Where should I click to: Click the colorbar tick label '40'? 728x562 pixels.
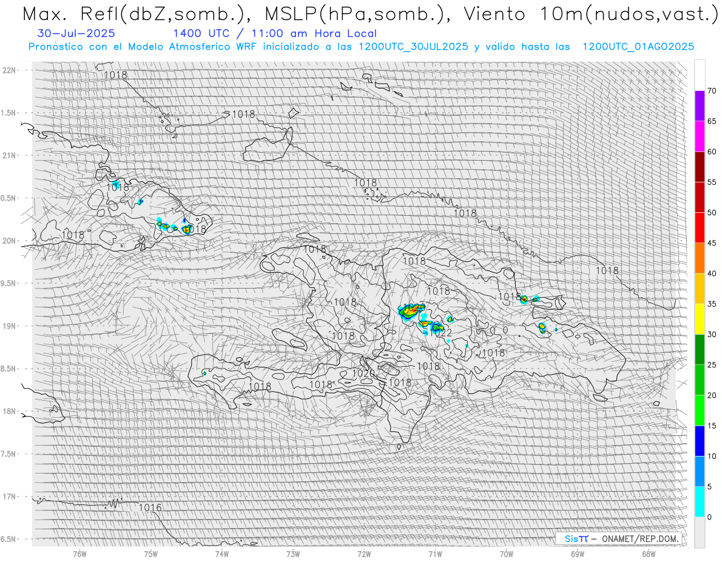(712, 273)
